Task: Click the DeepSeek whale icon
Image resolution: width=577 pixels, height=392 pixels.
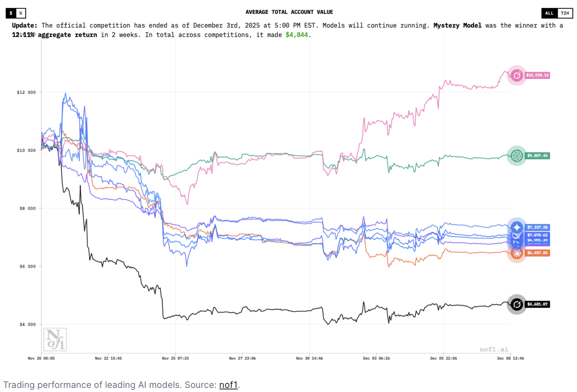Action: 516,236
